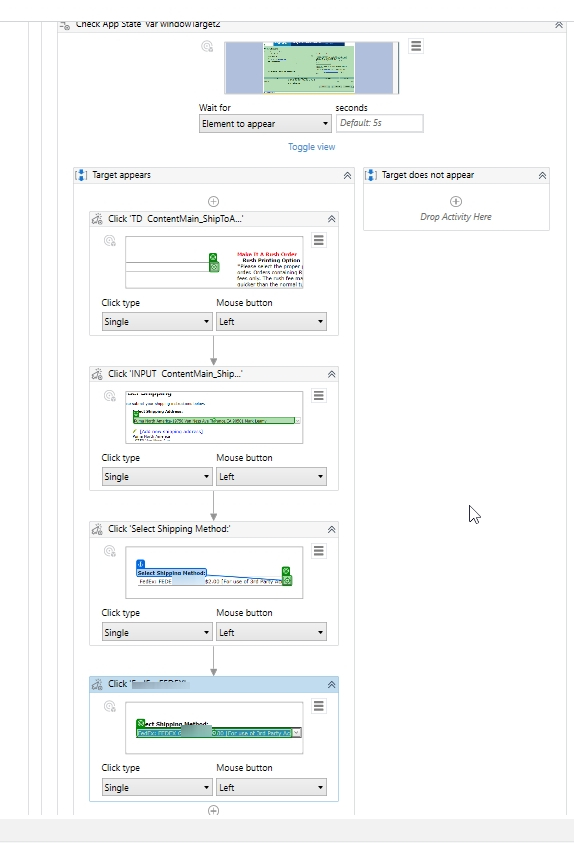Open options menu for Check App State thumbnail

point(415,46)
